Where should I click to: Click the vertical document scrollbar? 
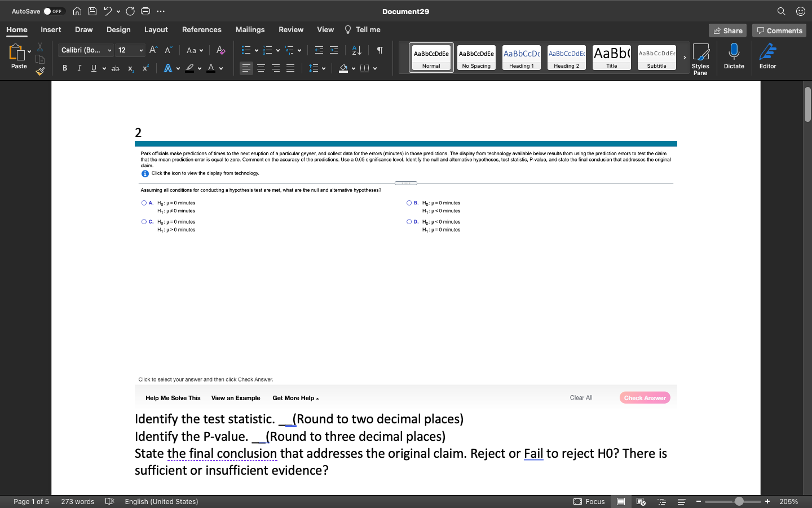pos(807,104)
